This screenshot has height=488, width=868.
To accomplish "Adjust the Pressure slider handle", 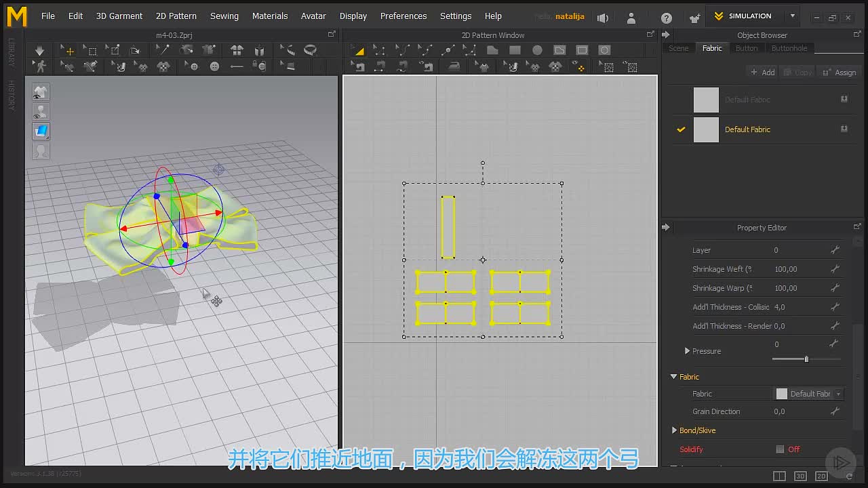I will pyautogui.click(x=806, y=359).
